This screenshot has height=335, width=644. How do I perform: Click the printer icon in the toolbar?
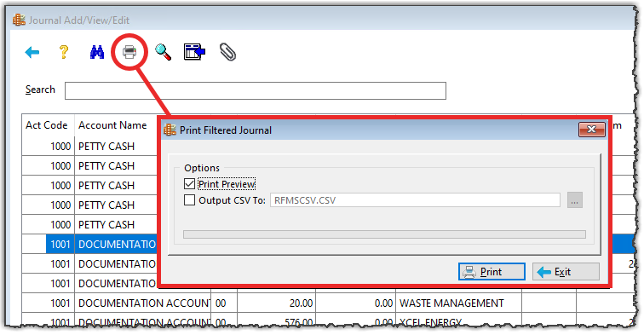(129, 52)
